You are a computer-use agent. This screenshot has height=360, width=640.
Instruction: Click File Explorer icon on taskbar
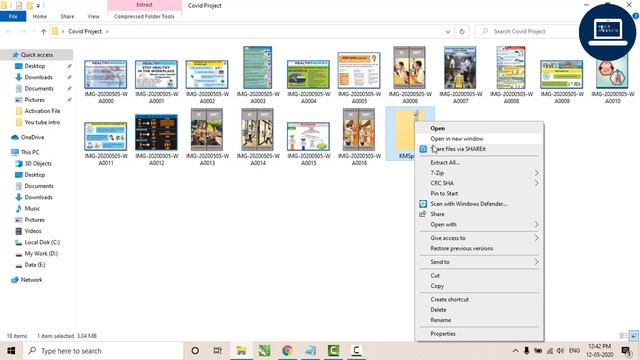click(x=241, y=351)
